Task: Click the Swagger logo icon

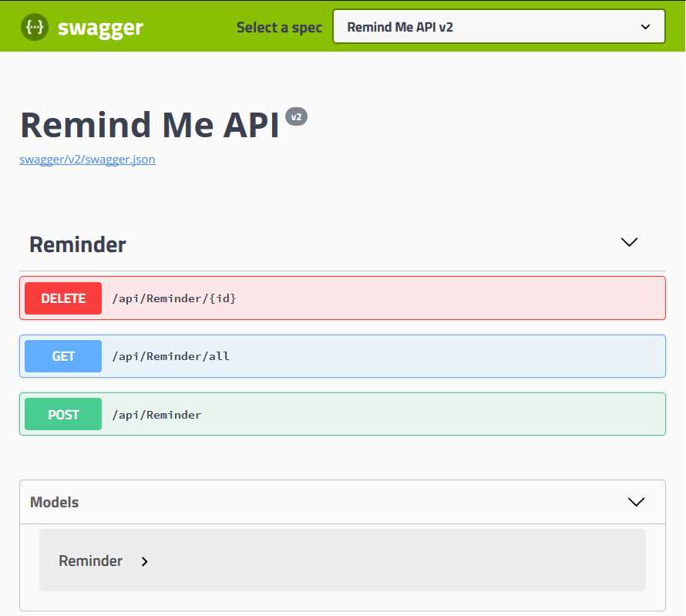Action: pyautogui.click(x=34, y=26)
